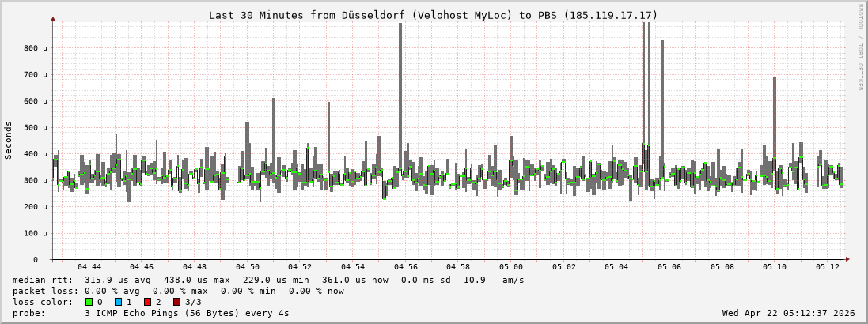Click the Wed Apr 22 timestamp text
This screenshot has width=868, height=324.
coord(788,313)
